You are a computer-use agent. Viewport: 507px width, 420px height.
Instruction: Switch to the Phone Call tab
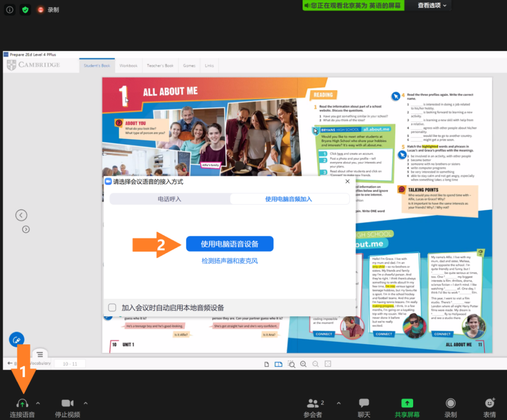(169, 199)
